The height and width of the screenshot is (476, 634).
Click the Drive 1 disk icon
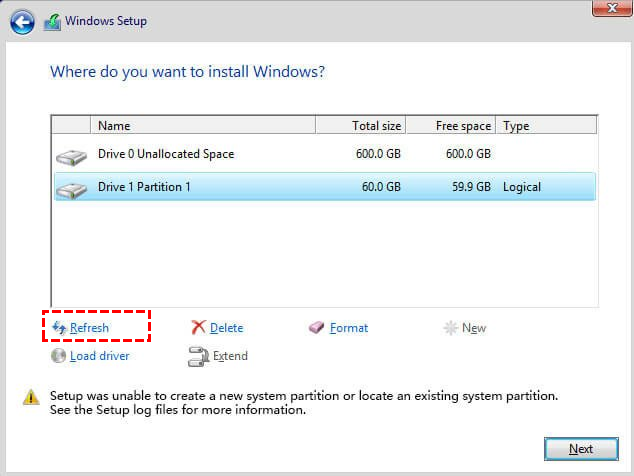tap(71, 188)
